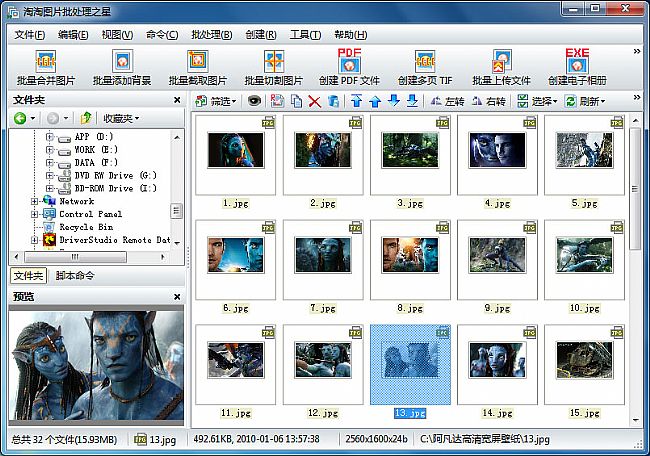Viewport: 650px width, 456px height.
Task: Create multi-page TIF (创建多页 TIF)
Action: coord(425,68)
